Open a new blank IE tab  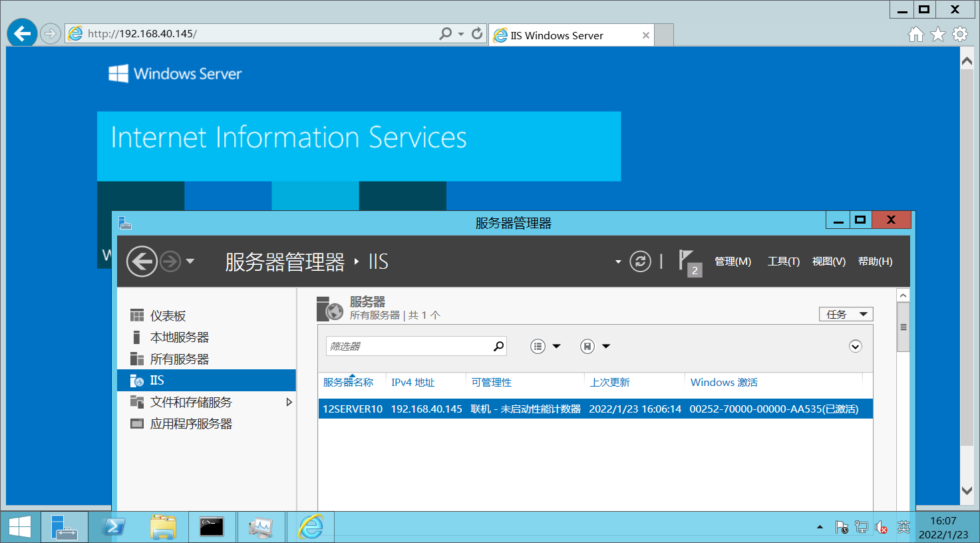pyautogui.click(x=664, y=35)
